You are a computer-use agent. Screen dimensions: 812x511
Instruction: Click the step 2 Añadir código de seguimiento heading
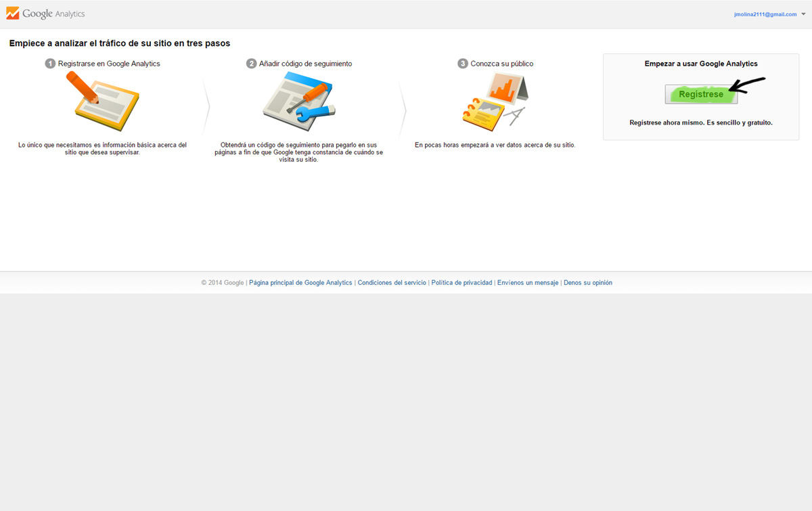pyautogui.click(x=299, y=64)
